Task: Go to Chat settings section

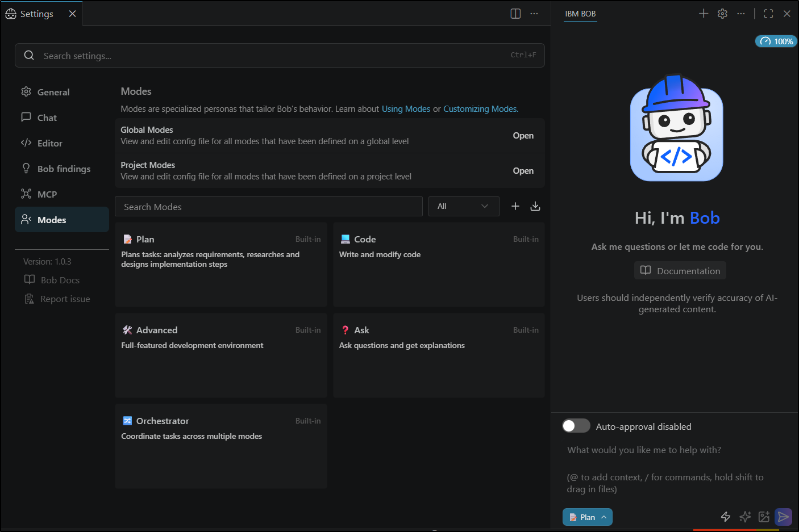Action: [61, 118]
